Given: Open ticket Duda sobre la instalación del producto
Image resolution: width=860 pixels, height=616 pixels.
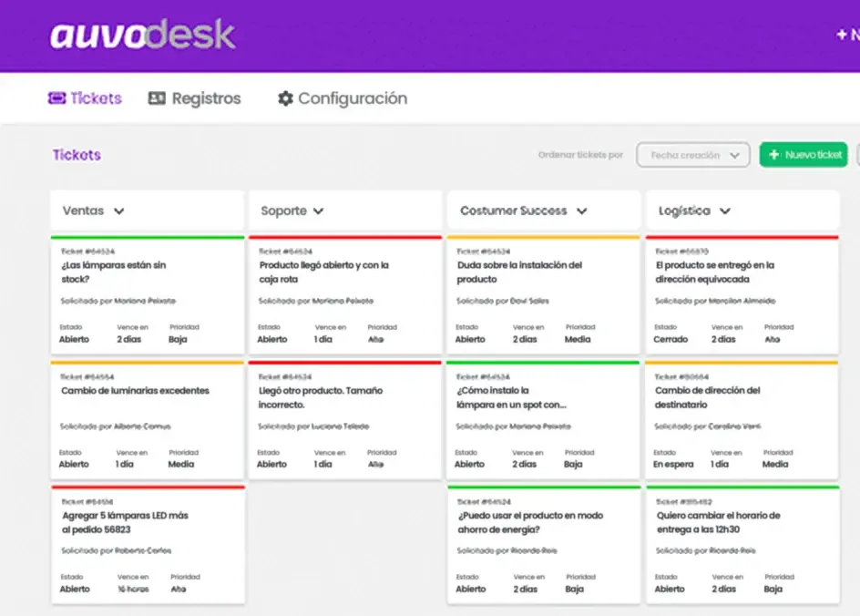Looking at the screenshot, I should click(x=544, y=295).
